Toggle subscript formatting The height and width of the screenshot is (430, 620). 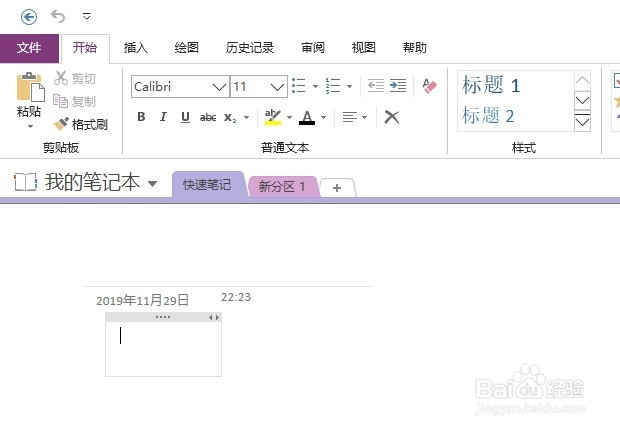(230, 117)
